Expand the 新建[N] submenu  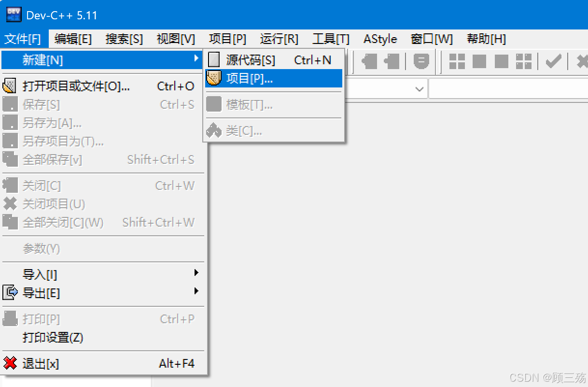[x=103, y=60]
